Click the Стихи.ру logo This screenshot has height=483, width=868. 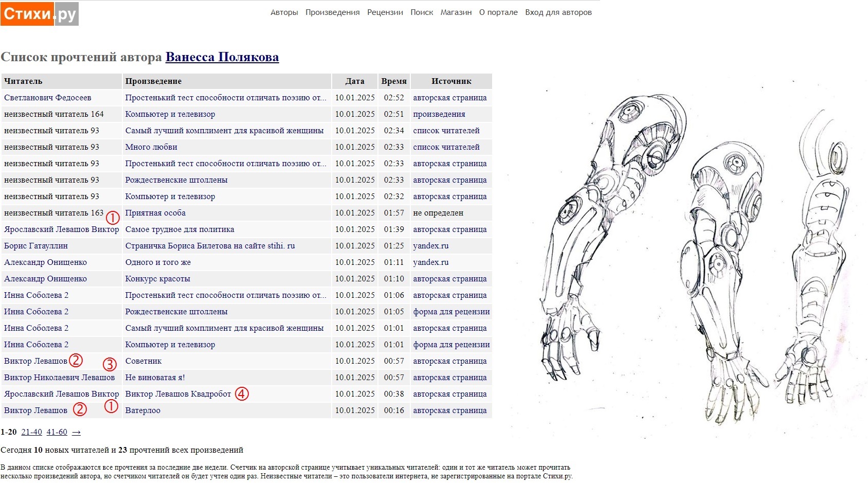[x=39, y=13]
